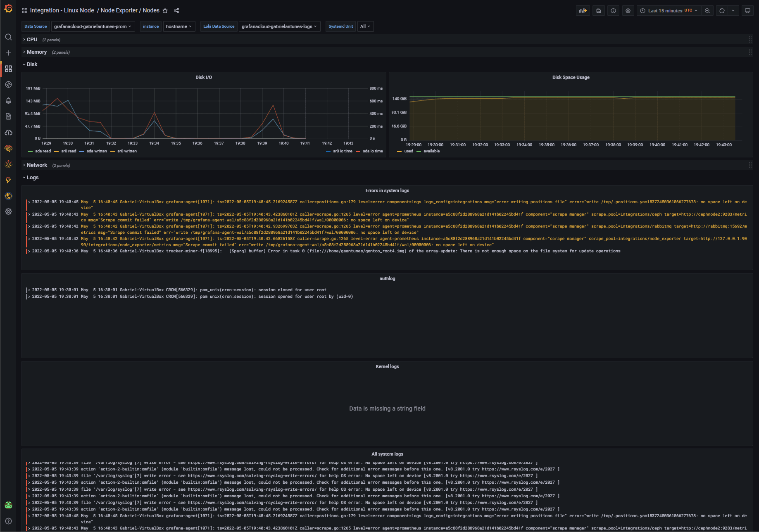
Task: Open the Alerting bell icon
Action: [8, 100]
